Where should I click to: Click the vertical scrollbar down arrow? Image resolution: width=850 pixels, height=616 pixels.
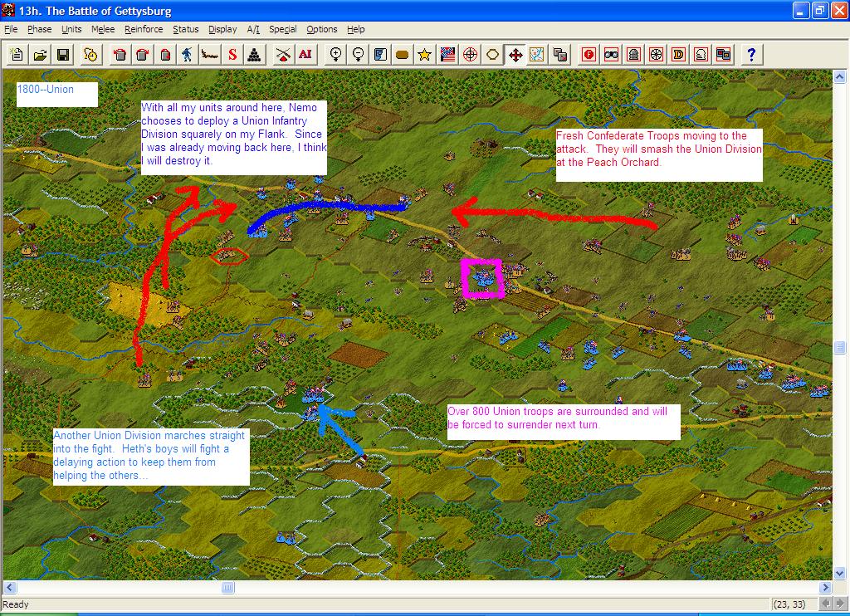[x=840, y=573]
